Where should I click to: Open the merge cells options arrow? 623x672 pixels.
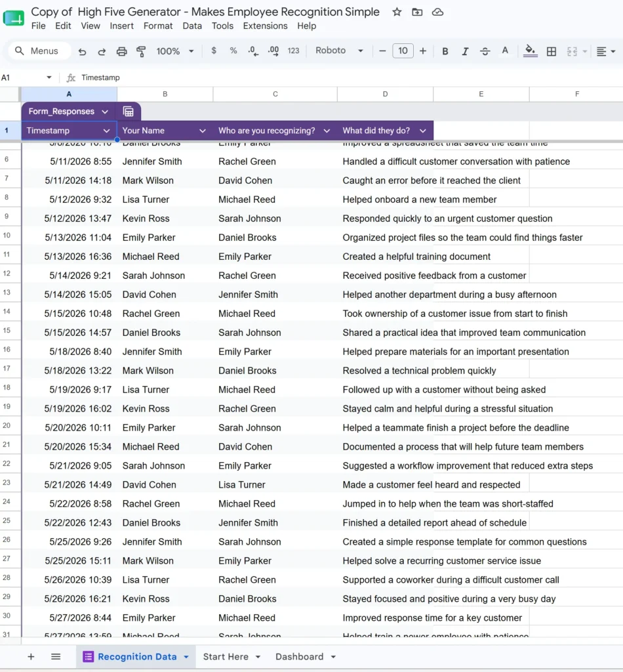[585, 51]
